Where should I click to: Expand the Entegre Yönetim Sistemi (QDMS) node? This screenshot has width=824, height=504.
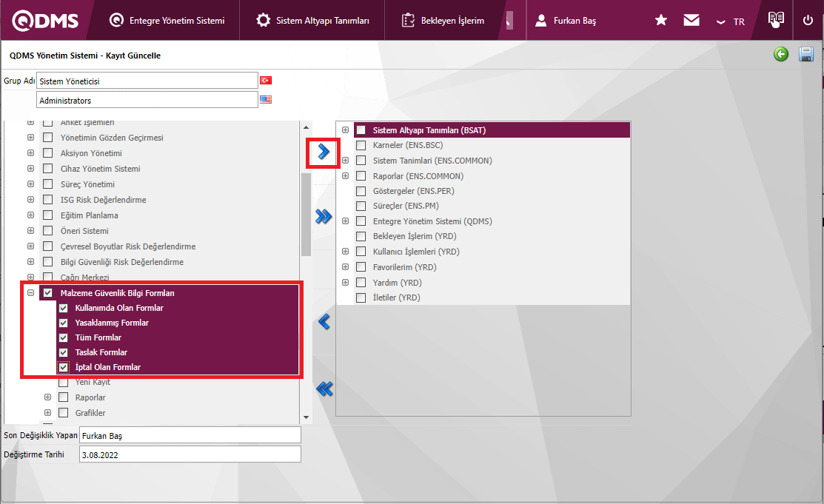346,221
